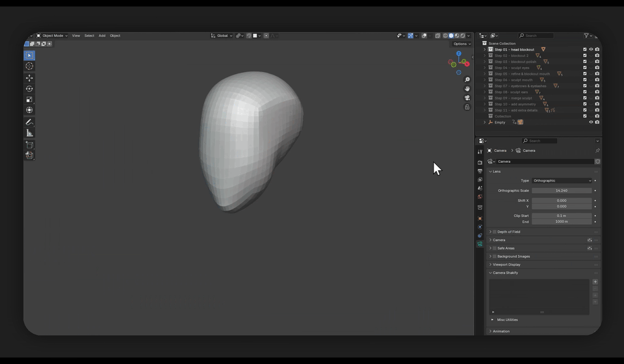Open the Object Mode dropdown
This screenshot has width=624, height=364.
pyautogui.click(x=52, y=36)
